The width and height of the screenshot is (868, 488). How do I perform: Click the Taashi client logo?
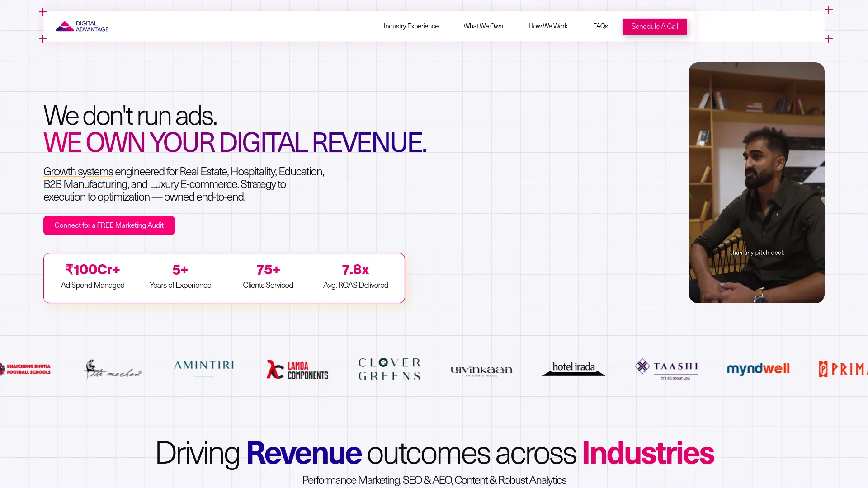pos(666,369)
